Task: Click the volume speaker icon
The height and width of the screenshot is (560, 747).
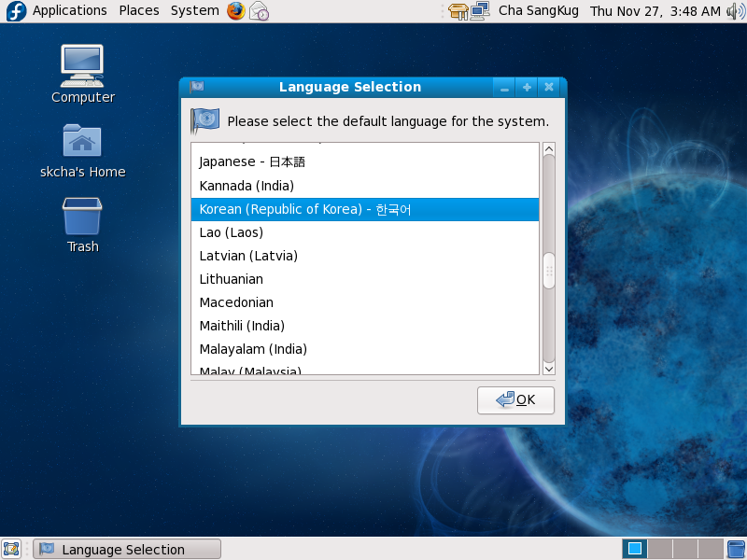Action: (736, 11)
